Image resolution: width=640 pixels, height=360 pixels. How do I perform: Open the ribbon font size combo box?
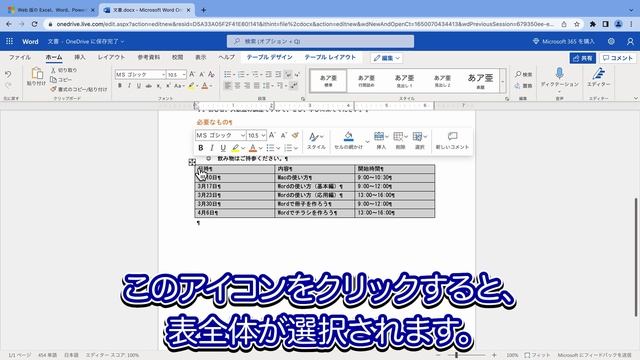pyautogui.click(x=176, y=75)
